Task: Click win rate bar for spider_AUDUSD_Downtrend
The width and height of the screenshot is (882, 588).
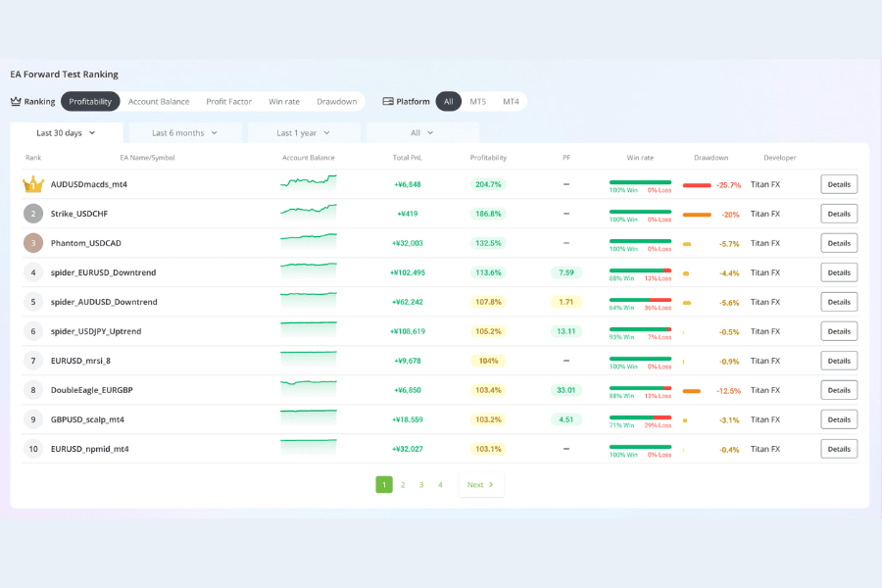Action: 640,300
